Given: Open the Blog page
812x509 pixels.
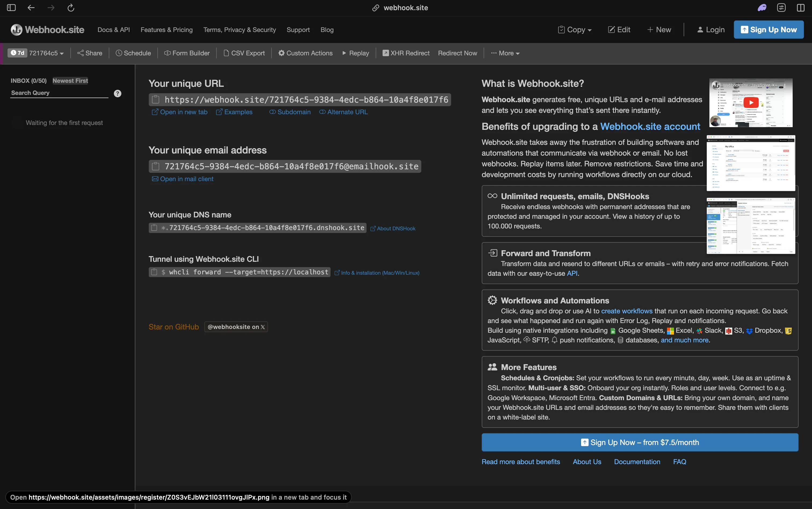Looking at the screenshot, I should pyautogui.click(x=327, y=30).
